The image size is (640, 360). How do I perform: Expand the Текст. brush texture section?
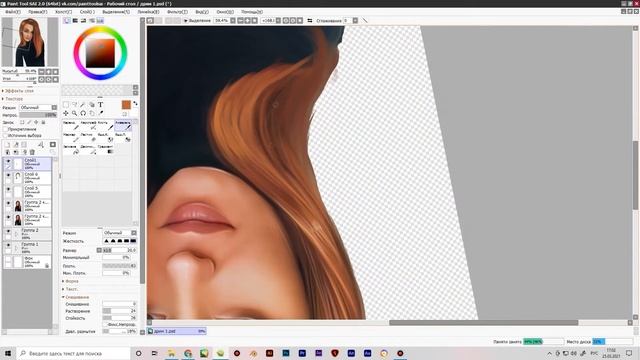tap(70, 289)
